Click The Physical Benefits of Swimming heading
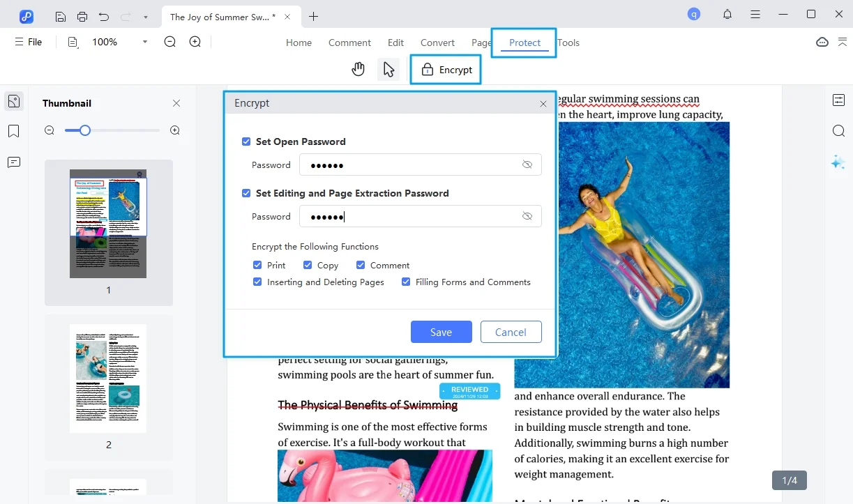 [368, 405]
